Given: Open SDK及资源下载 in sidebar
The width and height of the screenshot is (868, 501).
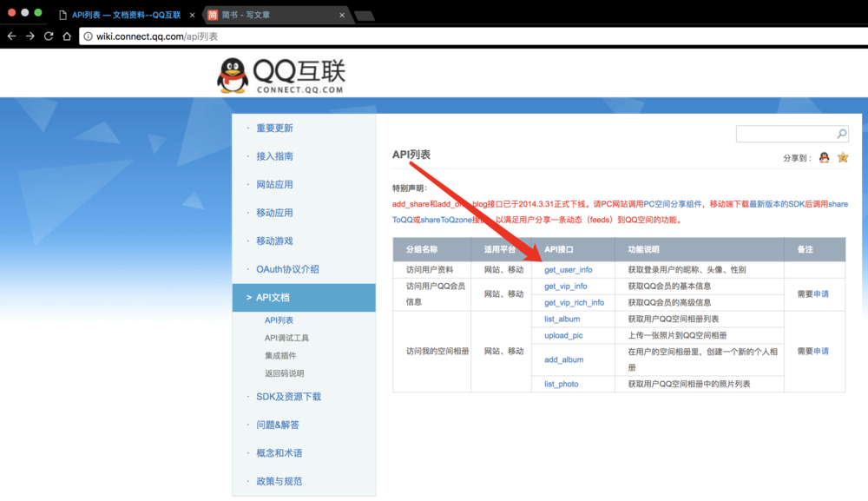Looking at the screenshot, I should 288,396.
